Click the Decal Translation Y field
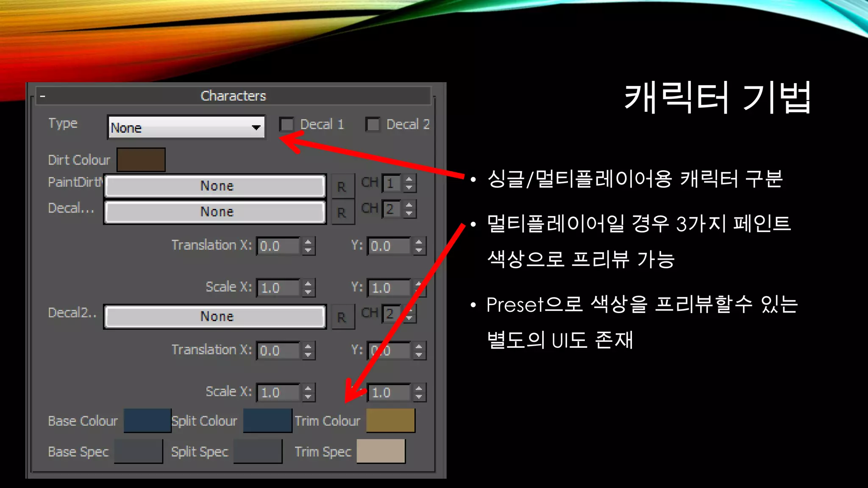Image resolution: width=868 pixels, height=488 pixels. pyautogui.click(x=389, y=246)
